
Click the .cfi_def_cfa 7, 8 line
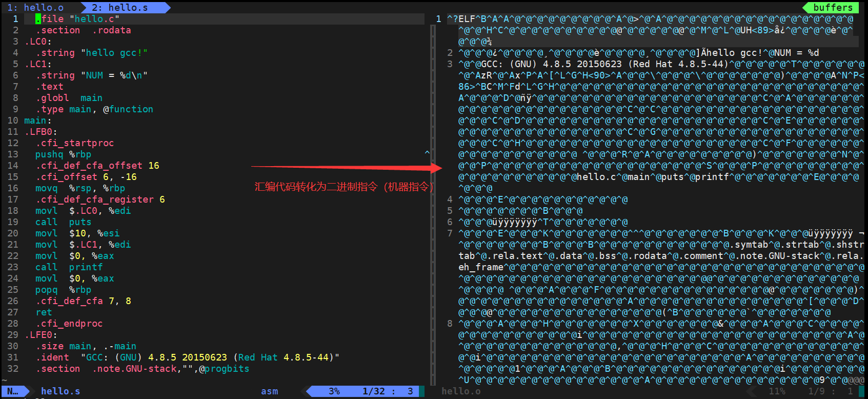pos(83,301)
